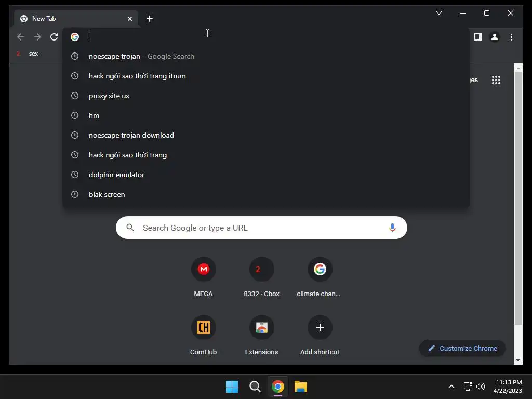532x399 pixels.
Task: Click the volume tray icon
Action: point(481,387)
